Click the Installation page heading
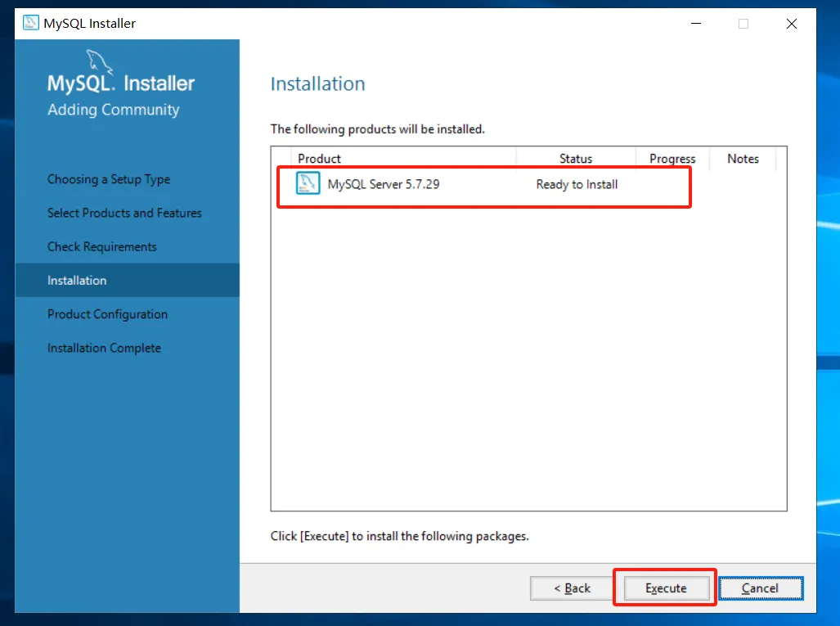This screenshot has width=840, height=626. pos(317,83)
